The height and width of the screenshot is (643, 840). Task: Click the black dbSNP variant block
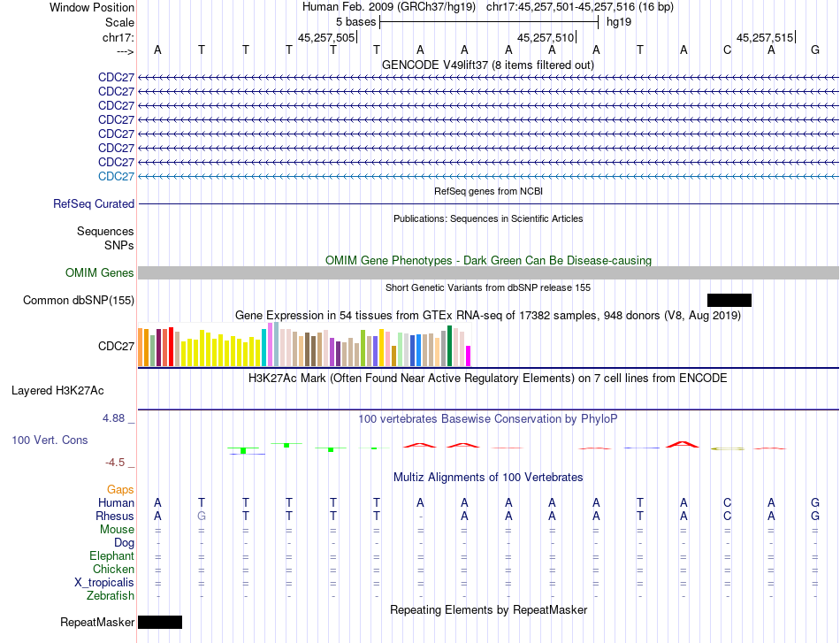pos(729,300)
